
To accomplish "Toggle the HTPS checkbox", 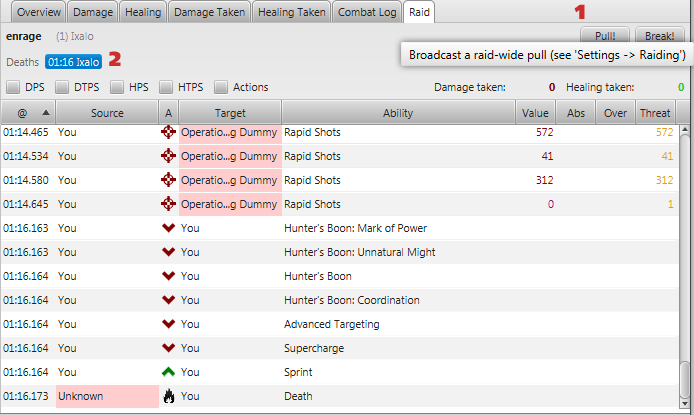I will pos(166,87).
